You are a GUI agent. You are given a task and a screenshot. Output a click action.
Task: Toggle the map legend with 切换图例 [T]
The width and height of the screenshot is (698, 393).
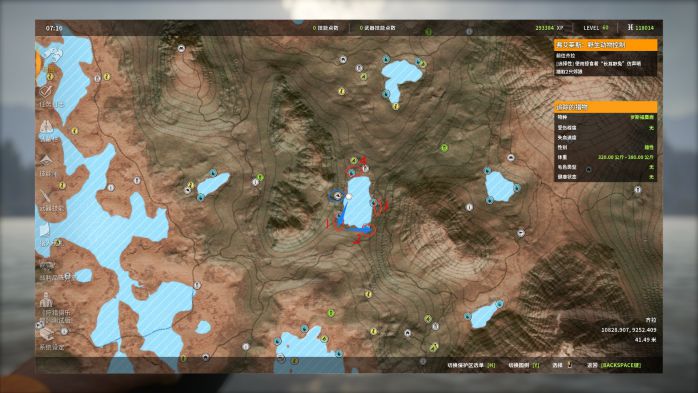(524, 365)
